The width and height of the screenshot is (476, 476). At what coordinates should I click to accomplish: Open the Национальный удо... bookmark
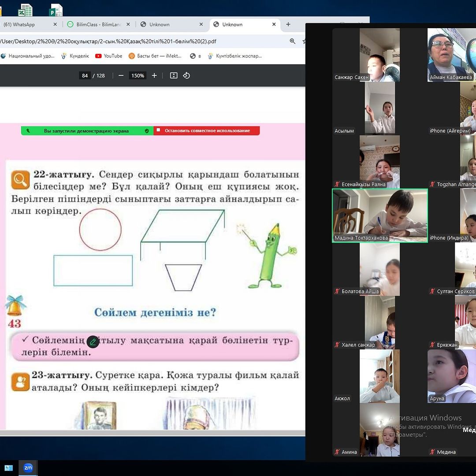(28, 56)
